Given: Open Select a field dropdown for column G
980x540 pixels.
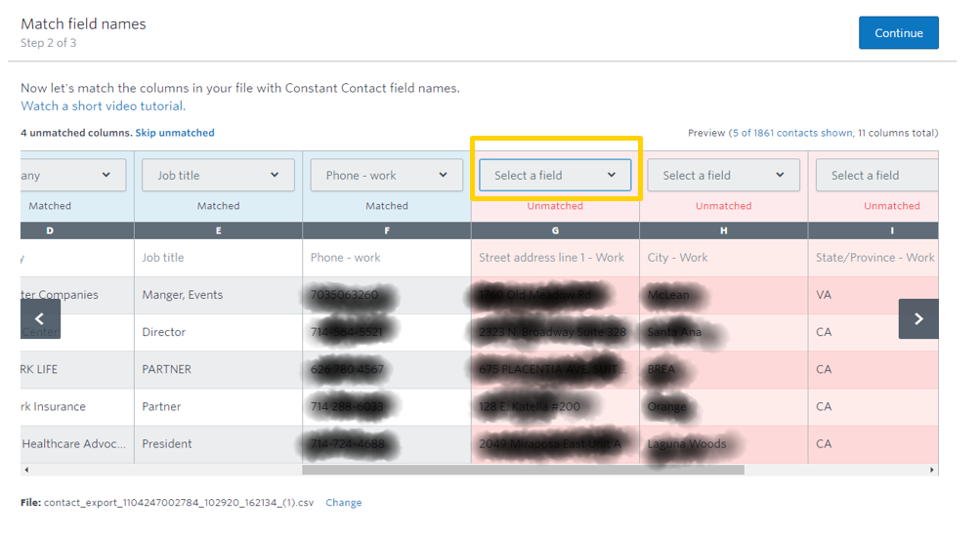Looking at the screenshot, I should (x=555, y=176).
